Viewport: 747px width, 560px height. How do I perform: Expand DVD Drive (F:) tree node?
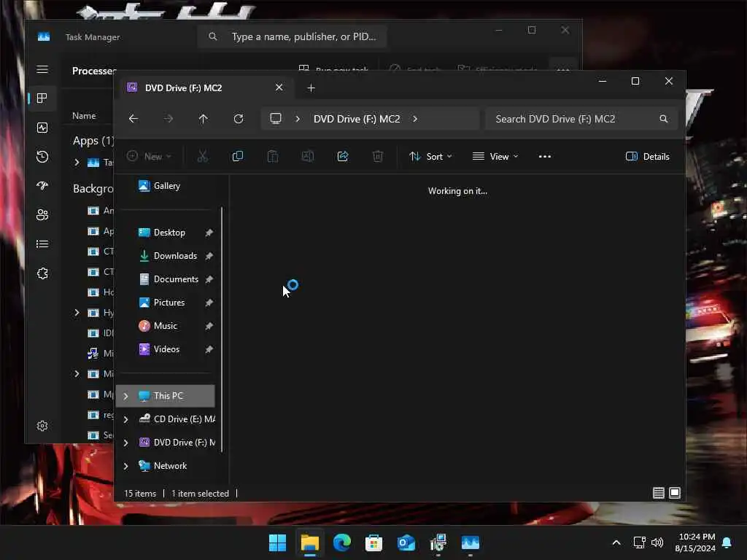tap(125, 443)
